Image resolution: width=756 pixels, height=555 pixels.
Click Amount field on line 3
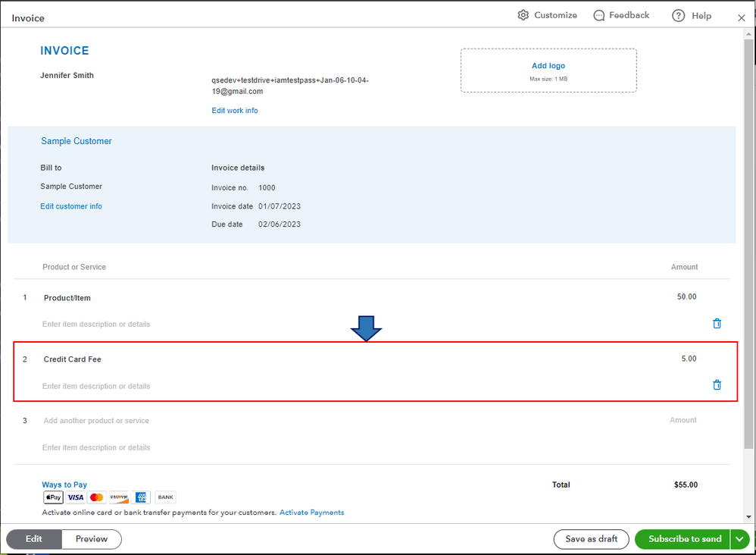point(683,420)
